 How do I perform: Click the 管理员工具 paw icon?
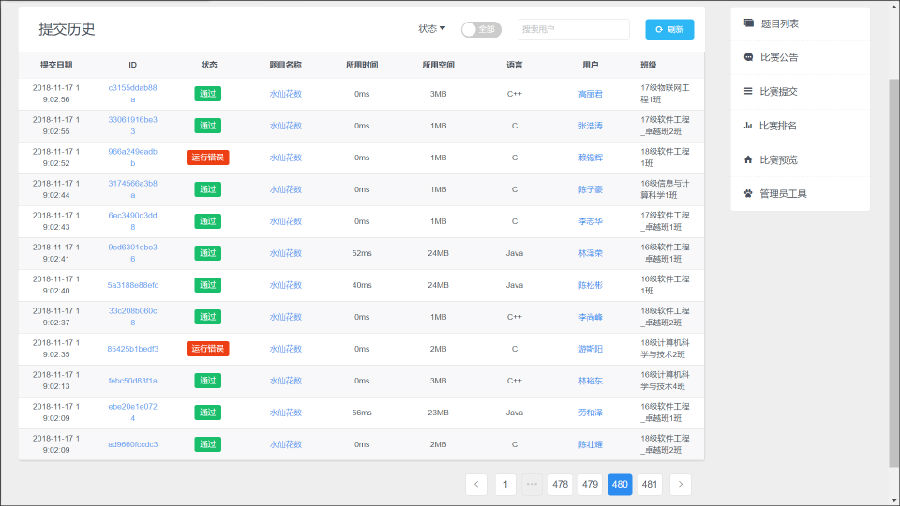748,194
